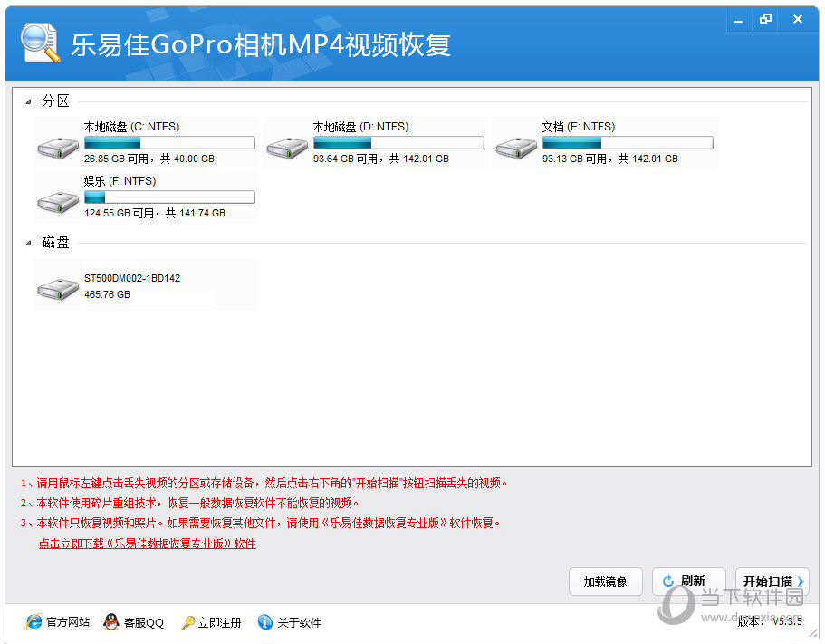825x644 pixels.
Task: Click the 分区 section heading
Action: [x=56, y=101]
